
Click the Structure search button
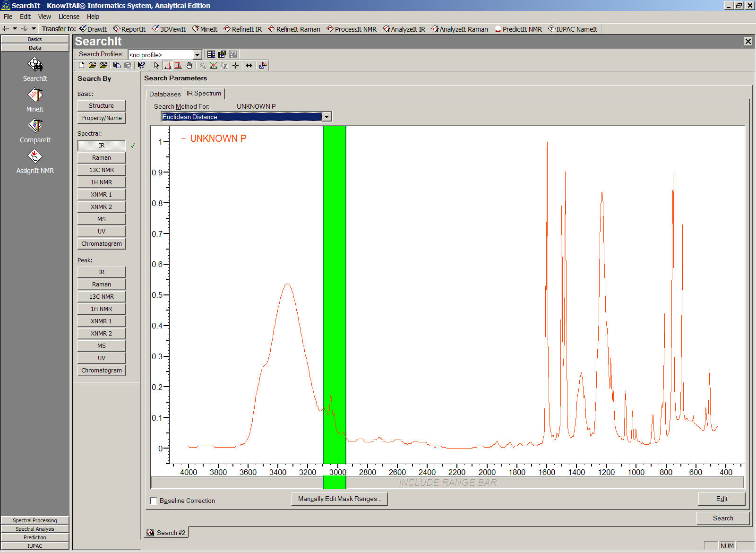102,106
